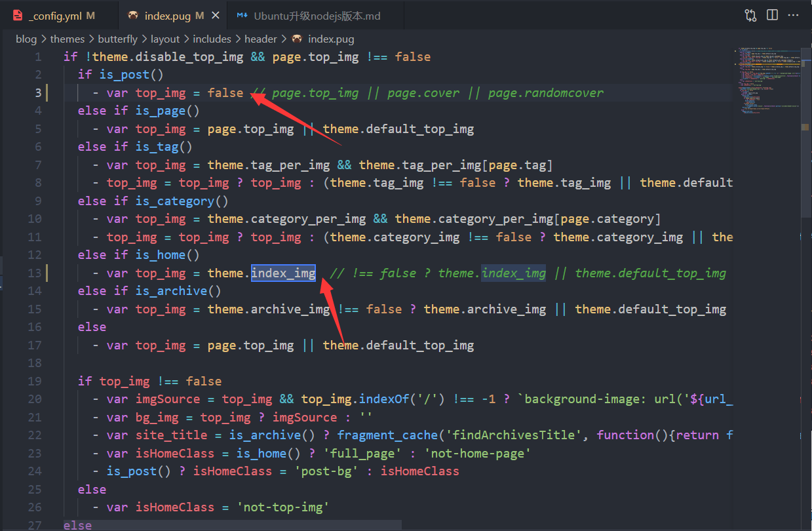
Task: Click the YAML file icon on _config.yml tab
Action: click(x=18, y=15)
